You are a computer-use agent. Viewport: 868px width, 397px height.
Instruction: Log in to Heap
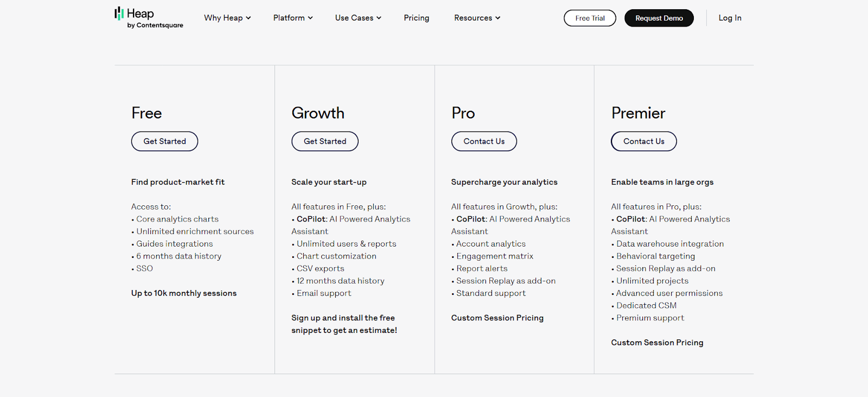pos(729,18)
